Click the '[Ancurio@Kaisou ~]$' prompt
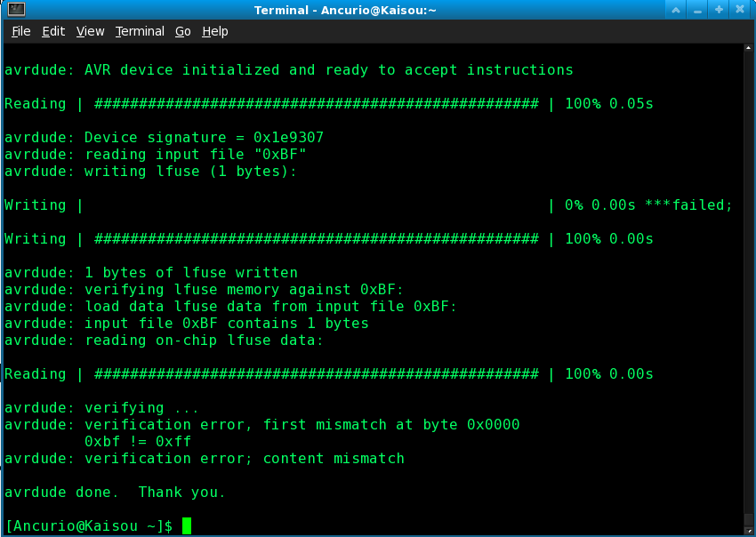The width and height of the screenshot is (756, 537). (89, 526)
